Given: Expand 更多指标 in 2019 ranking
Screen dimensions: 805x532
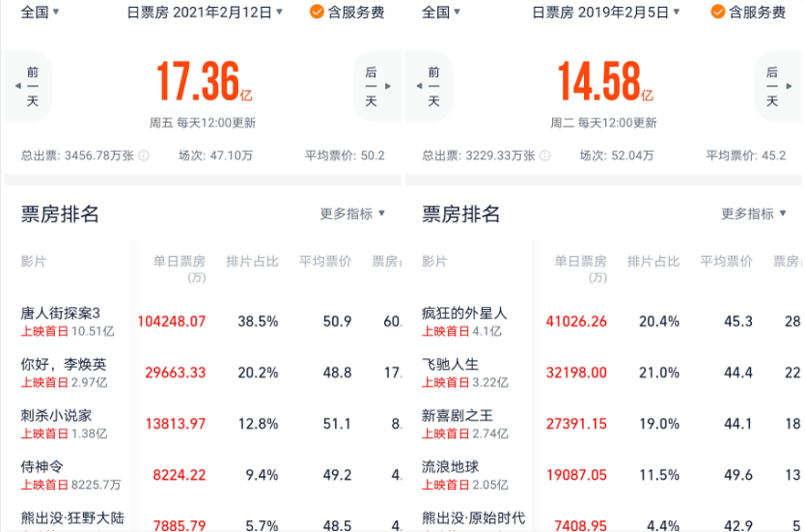Looking at the screenshot, I should [x=754, y=213].
